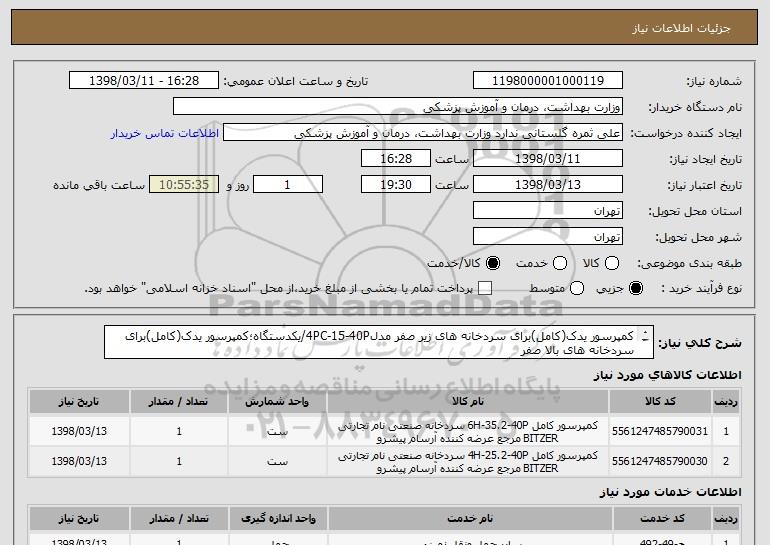Select the خدمت radio button
This screenshot has width=770, height=545.
pyautogui.click(x=560, y=263)
